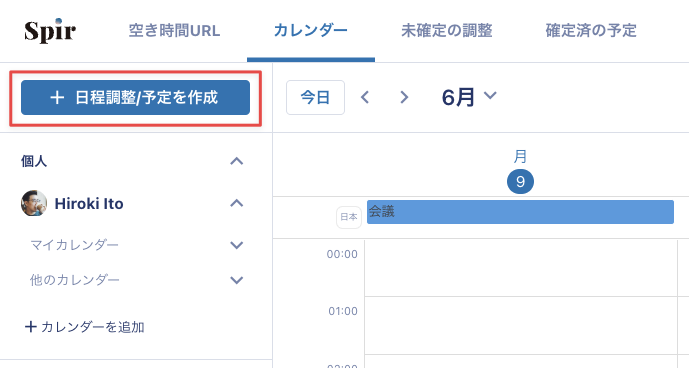
Task: Click the 今日 button
Action: coord(315,97)
